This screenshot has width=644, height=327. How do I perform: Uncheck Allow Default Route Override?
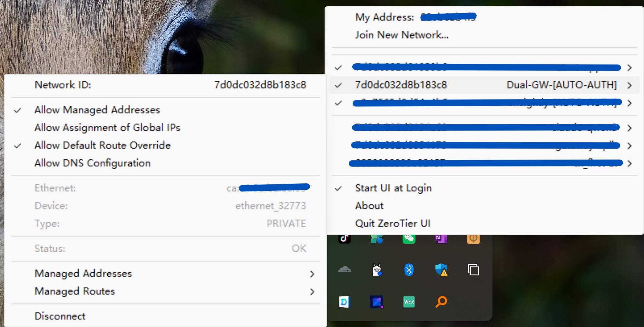point(102,145)
